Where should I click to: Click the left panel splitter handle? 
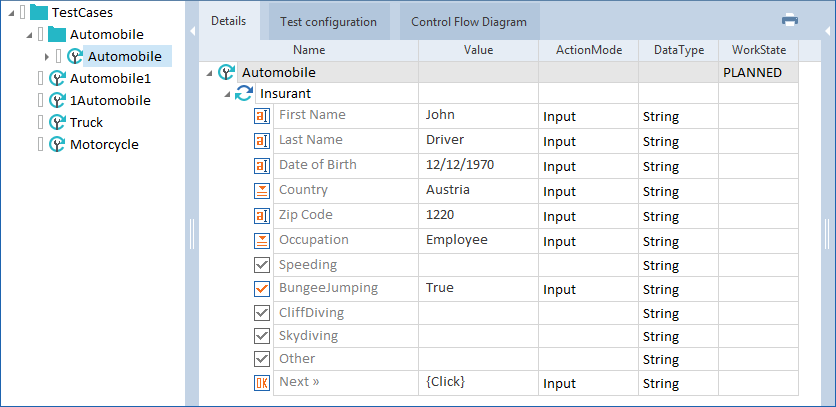pos(191,233)
